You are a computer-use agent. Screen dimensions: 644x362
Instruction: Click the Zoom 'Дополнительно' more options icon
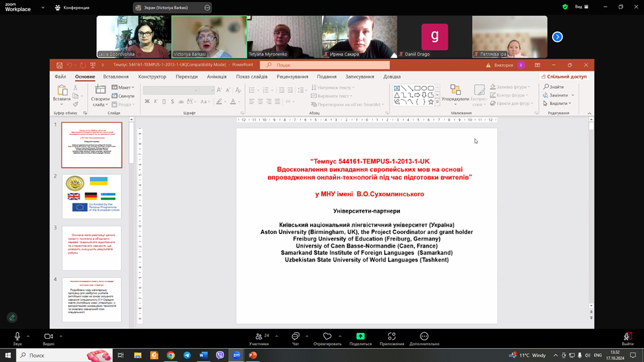coord(424,337)
